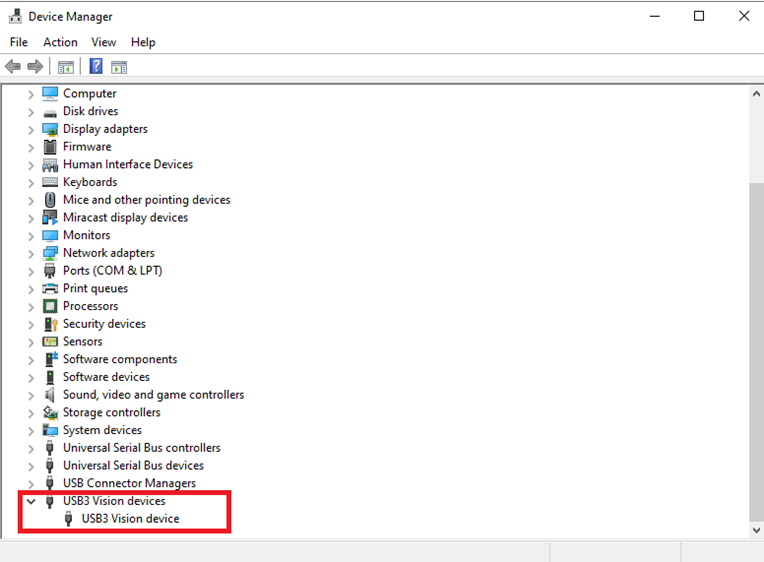Click the Help toolbar icon
The height and width of the screenshot is (562, 764).
96,67
